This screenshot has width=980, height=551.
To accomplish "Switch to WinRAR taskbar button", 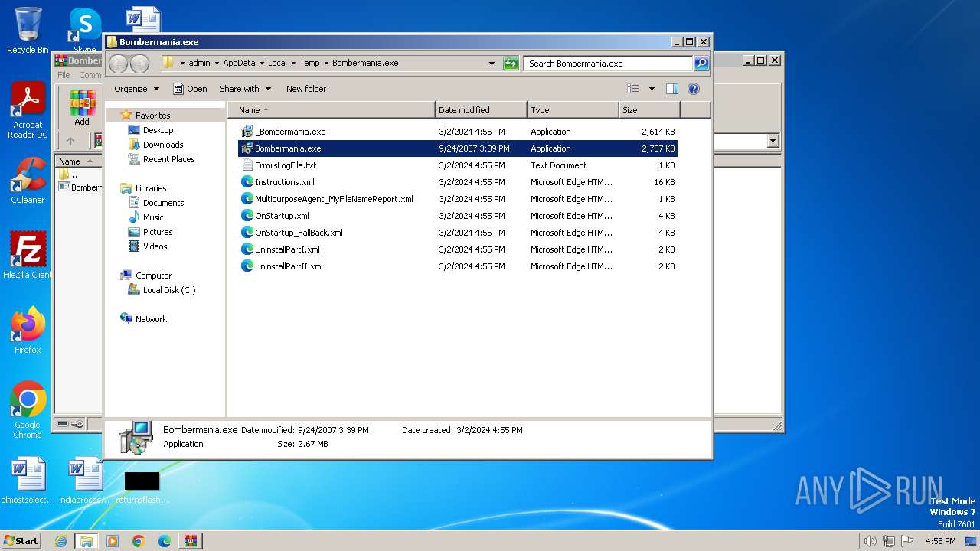I will tap(190, 541).
